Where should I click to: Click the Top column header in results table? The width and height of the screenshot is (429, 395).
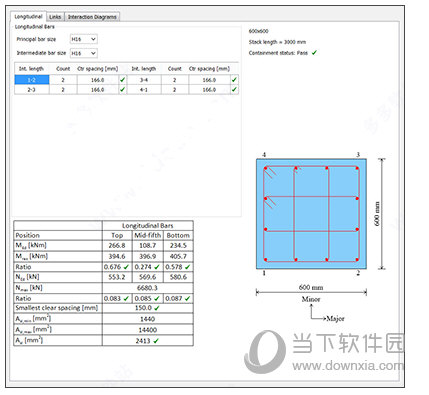tap(117, 235)
